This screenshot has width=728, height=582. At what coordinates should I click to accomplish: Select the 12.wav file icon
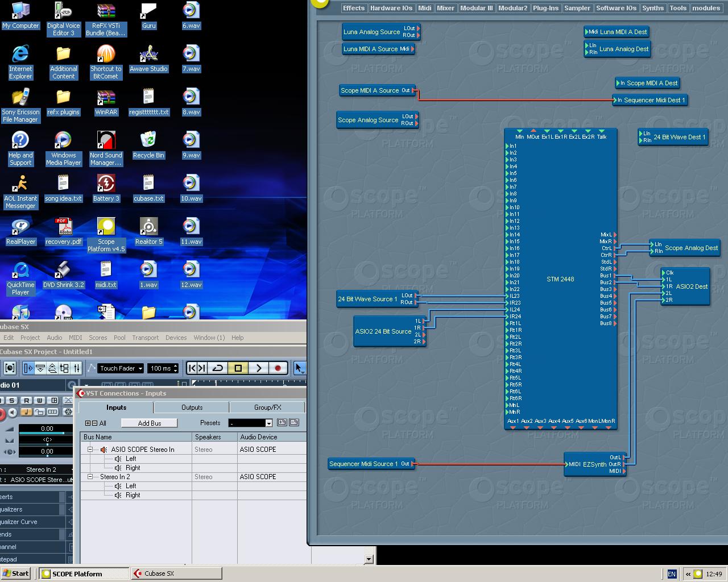pos(191,274)
